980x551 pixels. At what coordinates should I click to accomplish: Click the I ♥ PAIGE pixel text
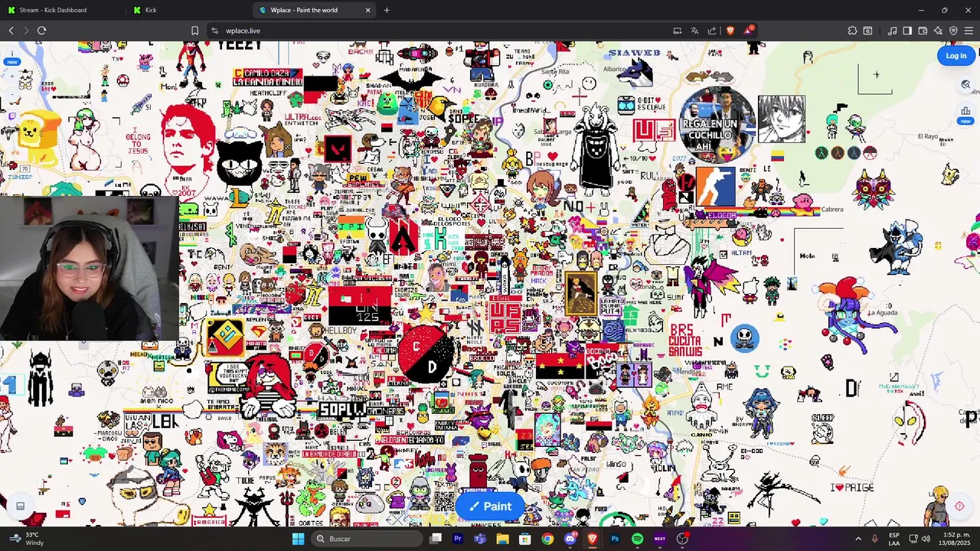click(x=851, y=487)
